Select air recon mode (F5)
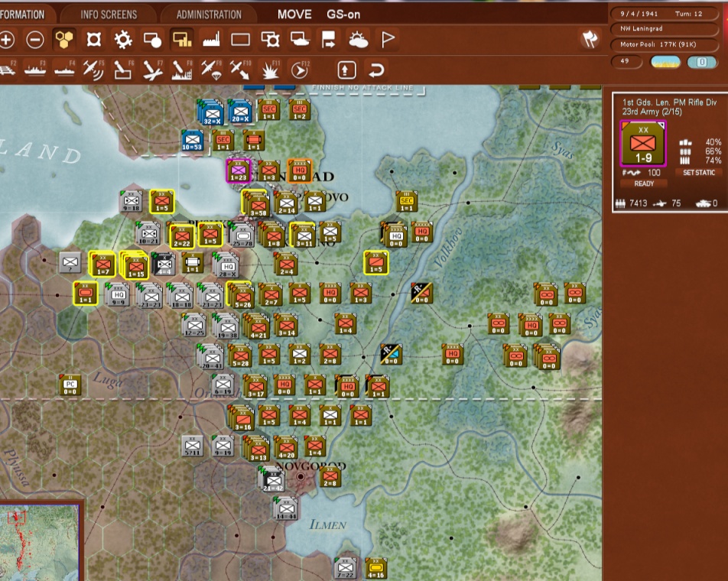This screenshot has width=728, height=581. click(93, 70)
